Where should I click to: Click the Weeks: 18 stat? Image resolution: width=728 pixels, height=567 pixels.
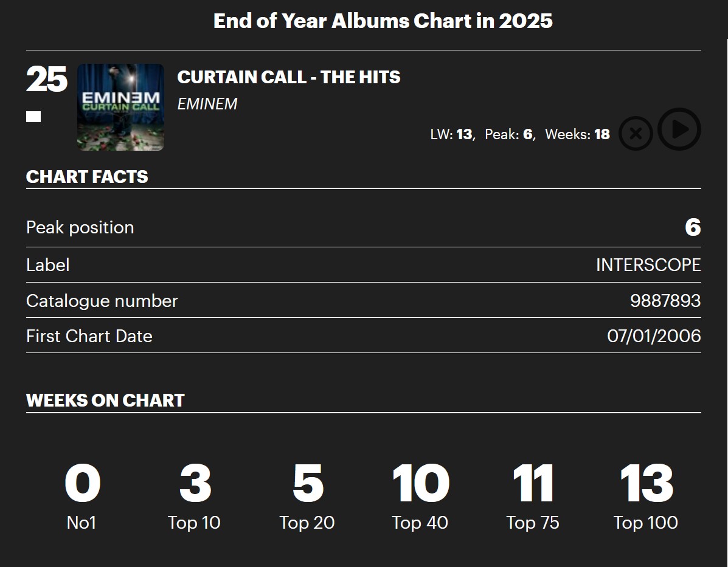click(x=577, y=134)
